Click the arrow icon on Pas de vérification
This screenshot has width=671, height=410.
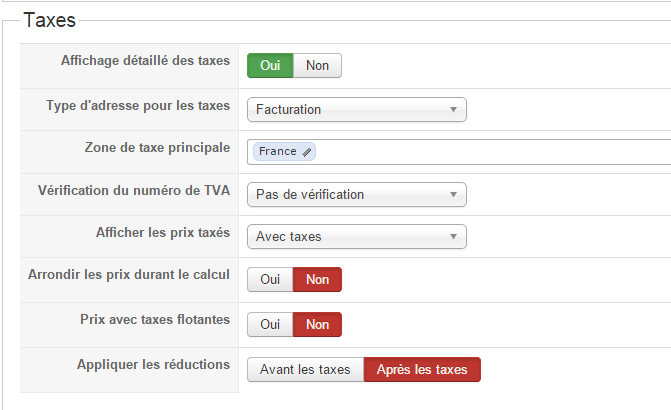(x=453, y=195)
